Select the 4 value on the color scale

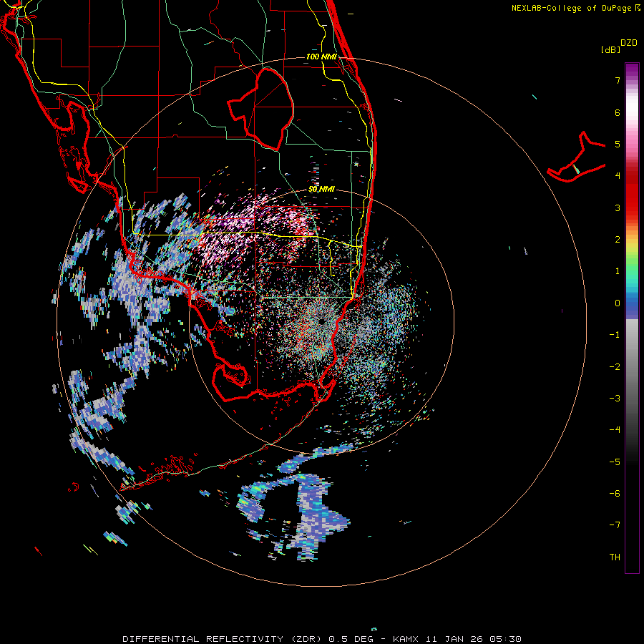[x=618, y=176]
